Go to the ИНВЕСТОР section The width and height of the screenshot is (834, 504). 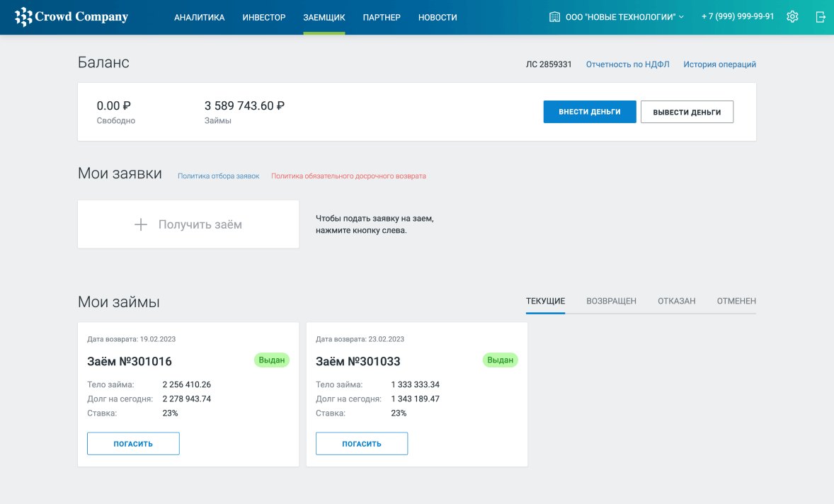coord(264,18)
